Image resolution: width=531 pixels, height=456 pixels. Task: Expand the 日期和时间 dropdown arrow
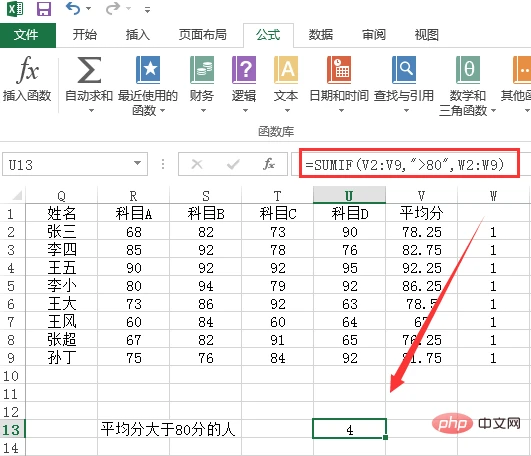click(x=341, y=110)
